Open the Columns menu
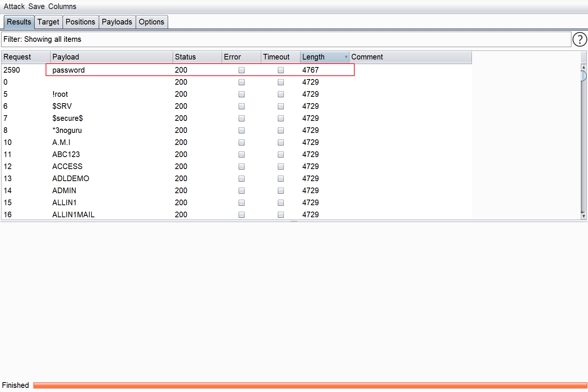 pos(62,6)
